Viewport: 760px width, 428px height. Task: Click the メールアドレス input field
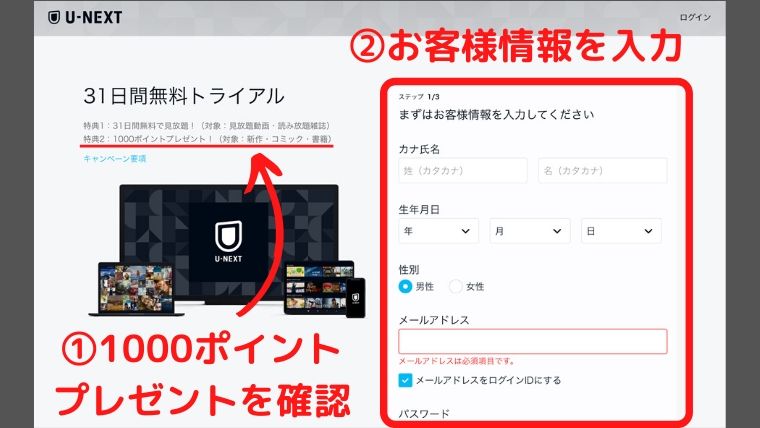coord(533,341)
